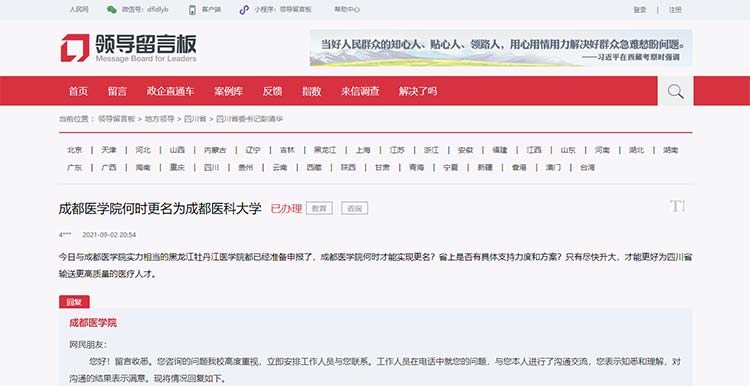The width and height of the screenshot is (750, 386).
Task: Select 浙江 in the province list
Action: pos(431,150)
